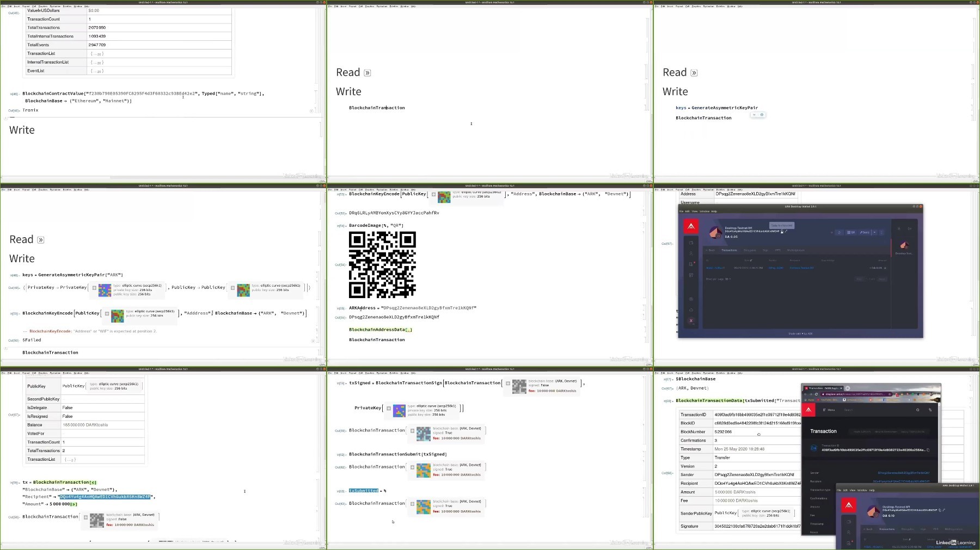
Task: Expand the EventList elided list
Action: [x=97, y=71]
